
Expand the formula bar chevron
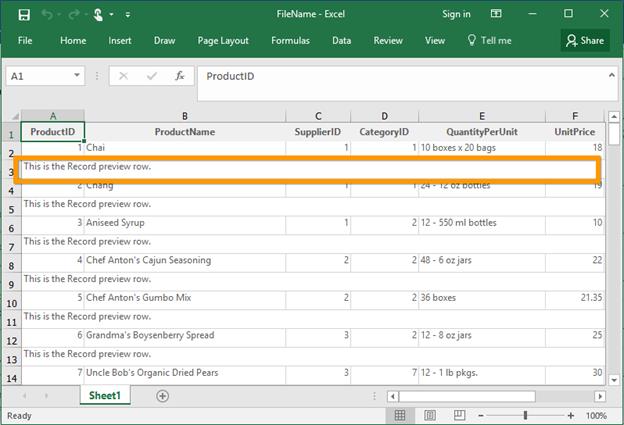pyautogui.click(x=612, y=75)
